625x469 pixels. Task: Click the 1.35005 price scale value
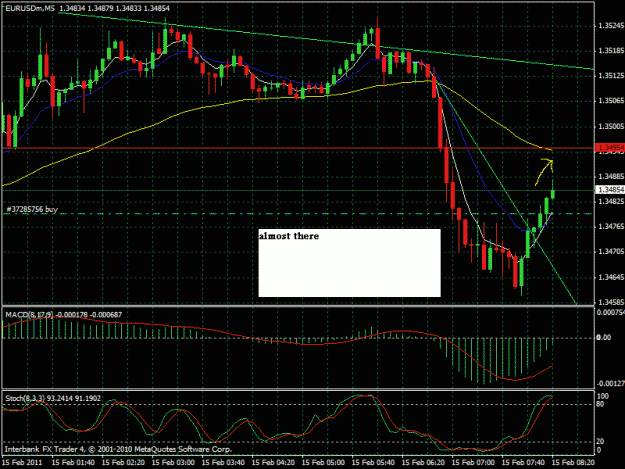(611, 126)
